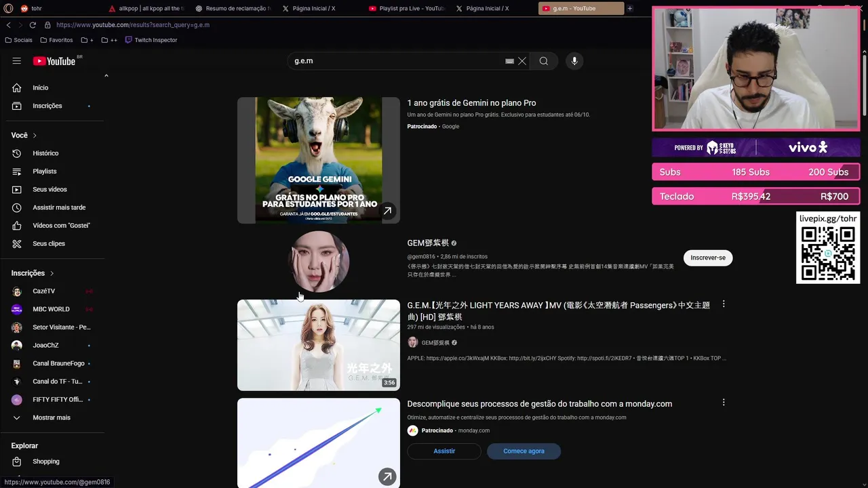Open external link icon on monday.com thumbnail

[387, 477]
